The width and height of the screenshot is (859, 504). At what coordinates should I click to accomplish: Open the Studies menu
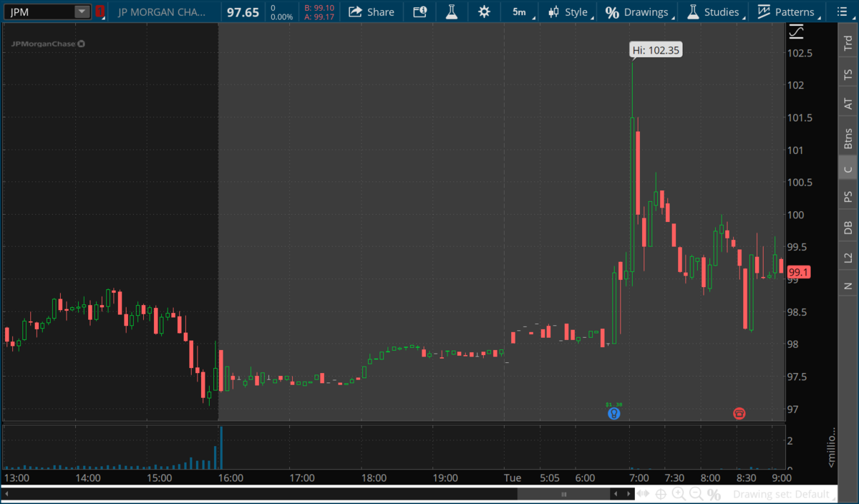pos(714,12)
